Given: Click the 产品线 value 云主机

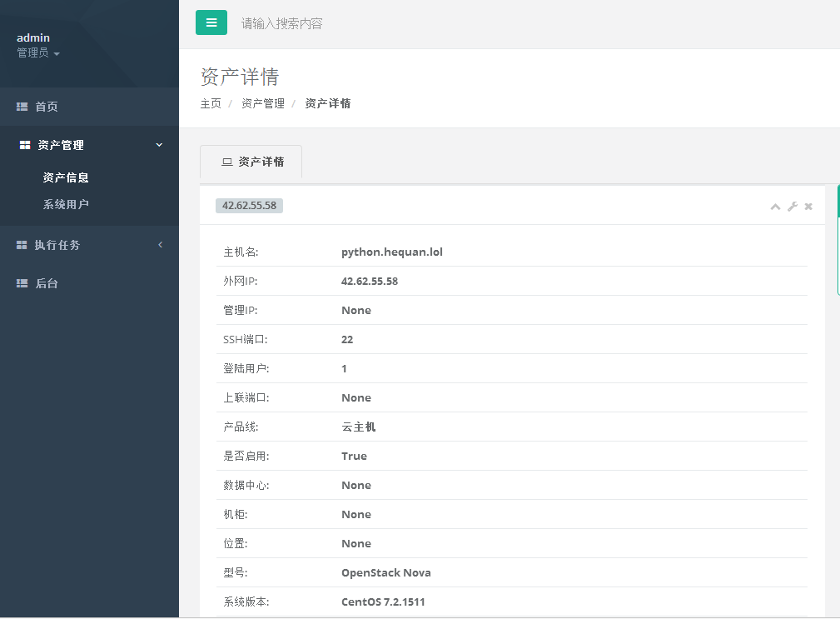Looking at the screenshot, I should tap(358, 427).
